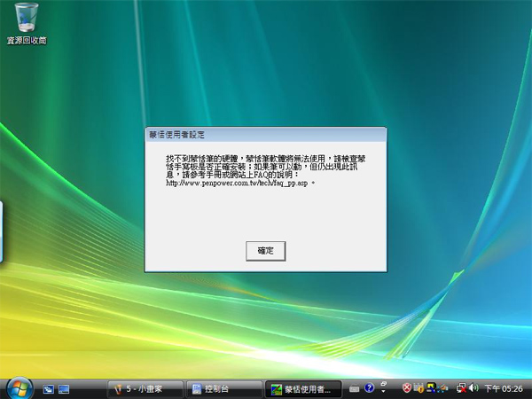The height and width of the screenshot is (399, 532).
Task: Switch to the 5 - 小畫家 taskbar button
Action: coord(145,389)
